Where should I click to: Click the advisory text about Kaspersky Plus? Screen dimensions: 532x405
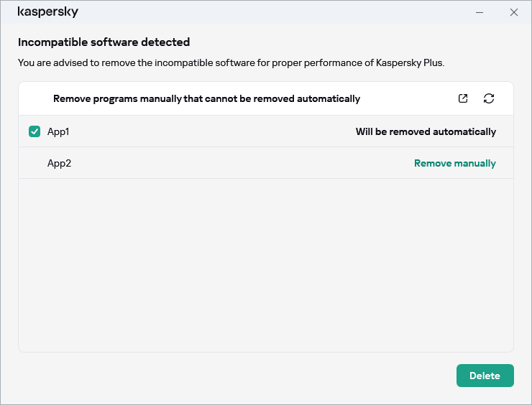pyautogui.click(x=231, y=62)
